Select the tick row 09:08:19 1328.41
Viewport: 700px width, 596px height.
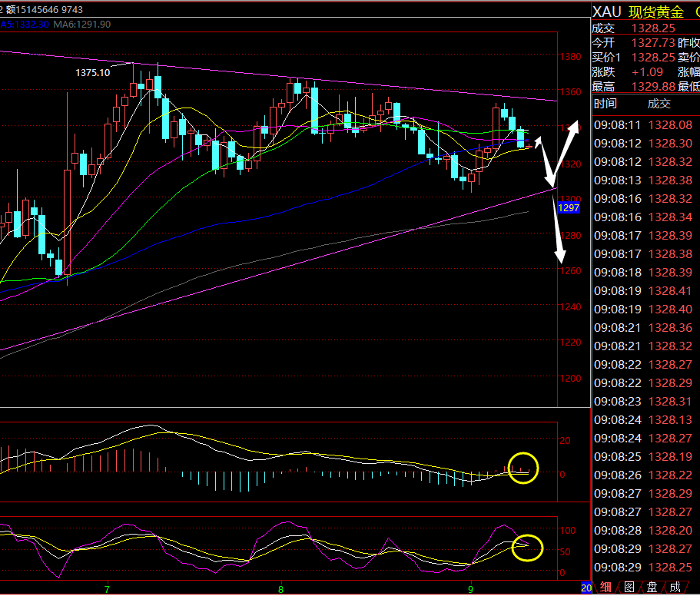(643, 291)
